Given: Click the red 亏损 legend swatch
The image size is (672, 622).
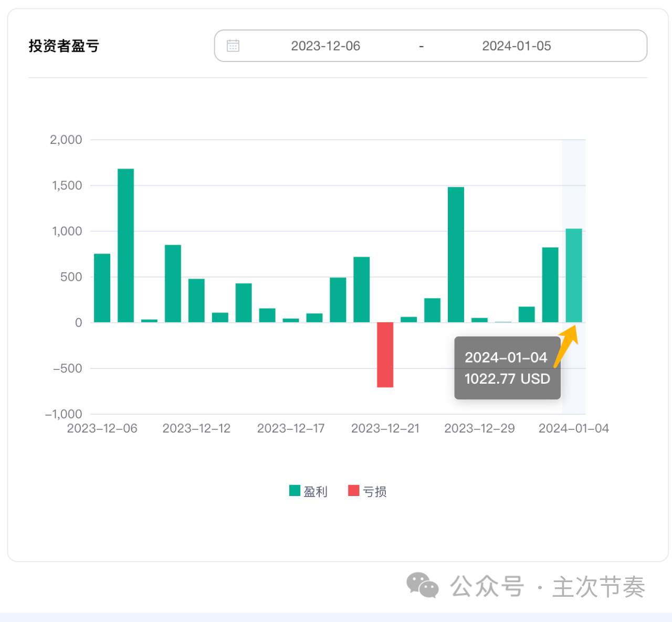Looking at the screenshot, I should 354,491.
